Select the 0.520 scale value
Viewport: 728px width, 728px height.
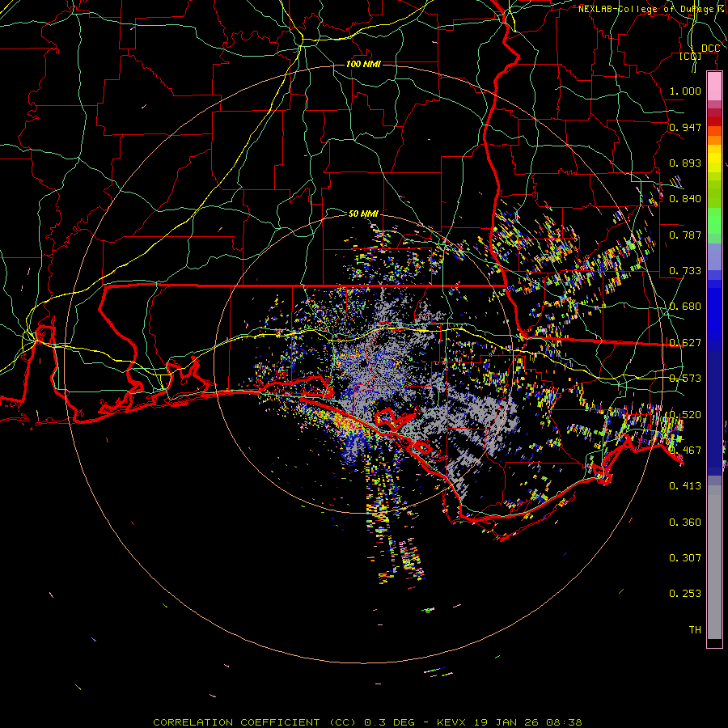click(685, 415)
